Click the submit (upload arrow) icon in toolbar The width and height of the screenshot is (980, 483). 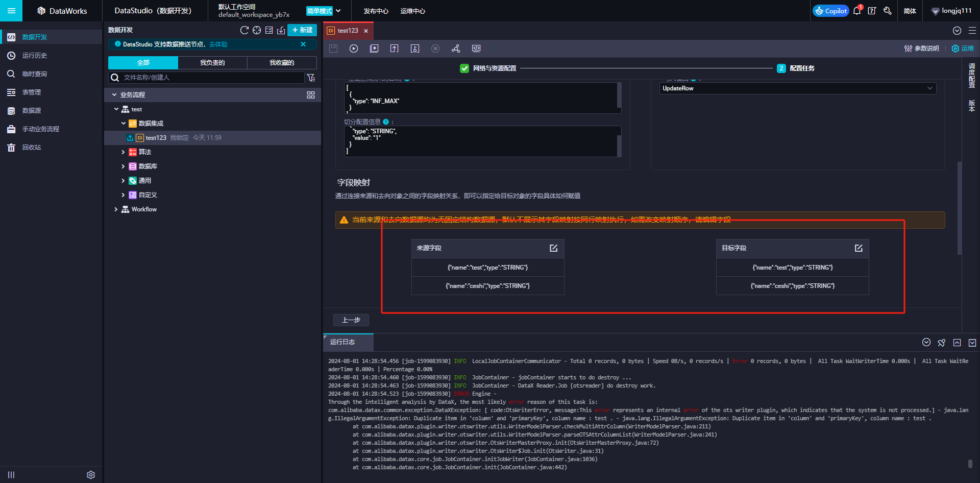pyautogui.click(x=395, y=49)
